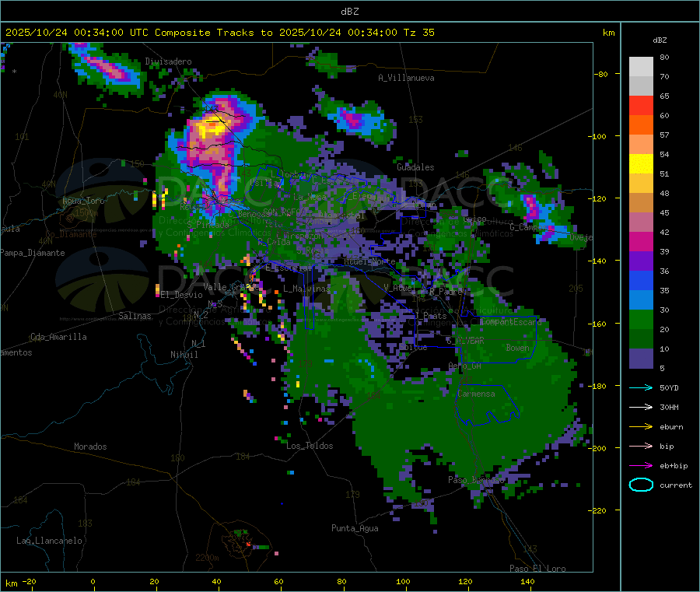Click the 'Divisadero' map label
The height and width of the screenshot is (592, 700).
(x=168, y=61)
